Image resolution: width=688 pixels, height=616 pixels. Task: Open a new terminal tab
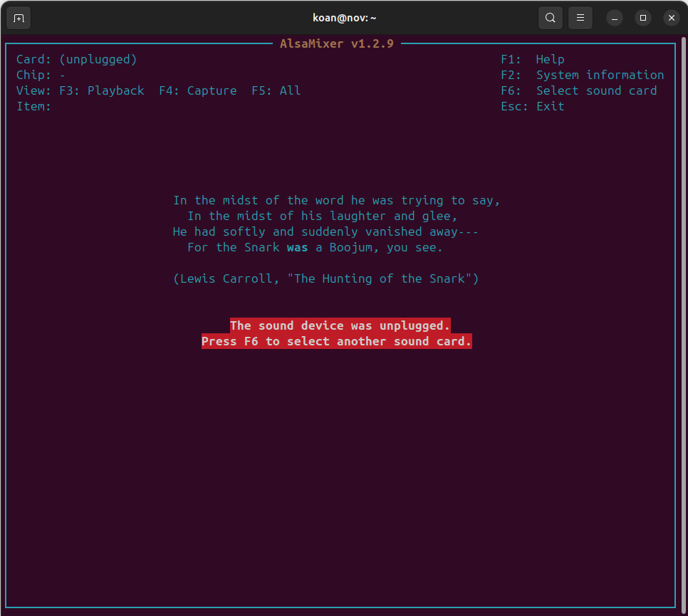click(18, 18)
